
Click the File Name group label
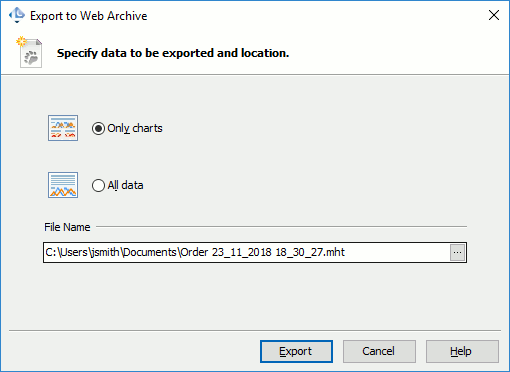tap(67, 227)
